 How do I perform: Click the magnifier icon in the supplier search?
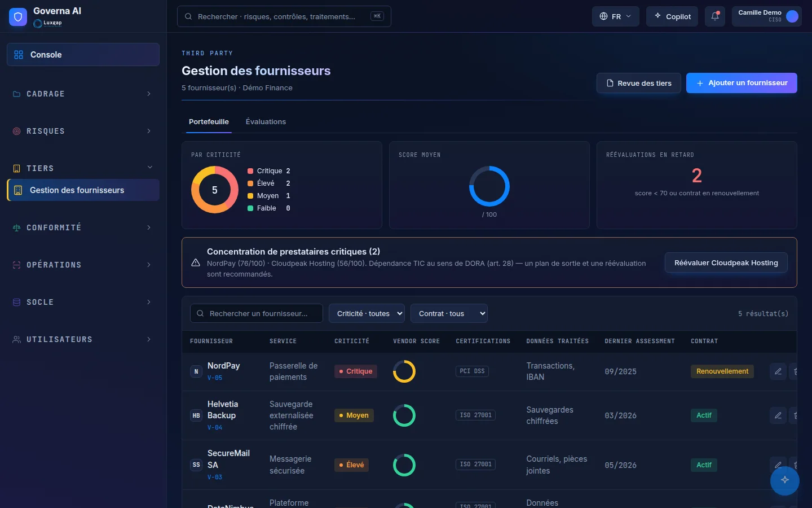[200, 313]
